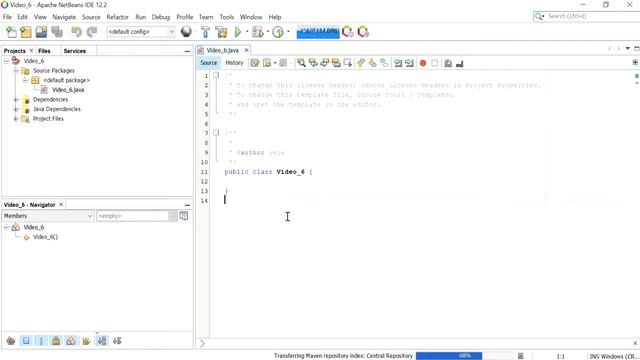Click Find Previous Occurrence icon

(x=313, y=63)
